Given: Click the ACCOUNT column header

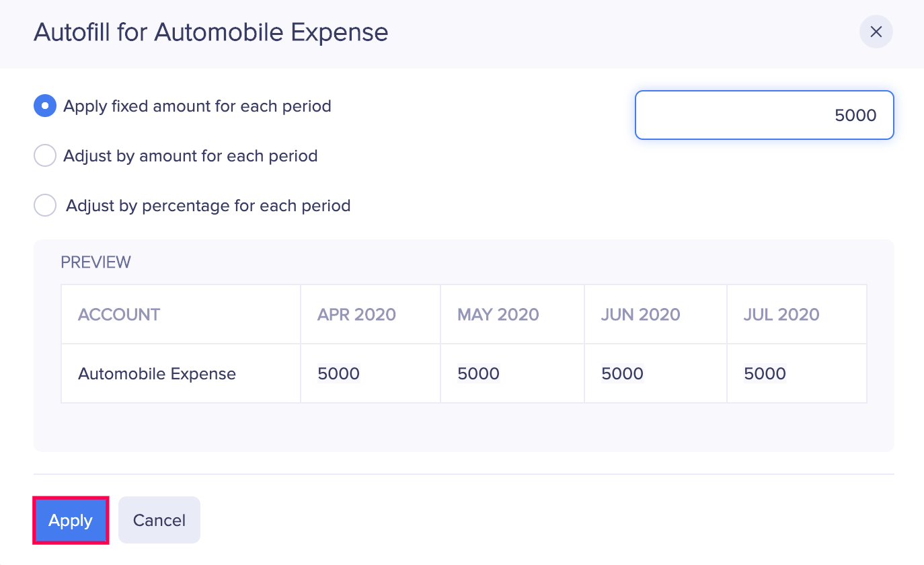Looking at the screenshot, I should click(x=119, y=314).
